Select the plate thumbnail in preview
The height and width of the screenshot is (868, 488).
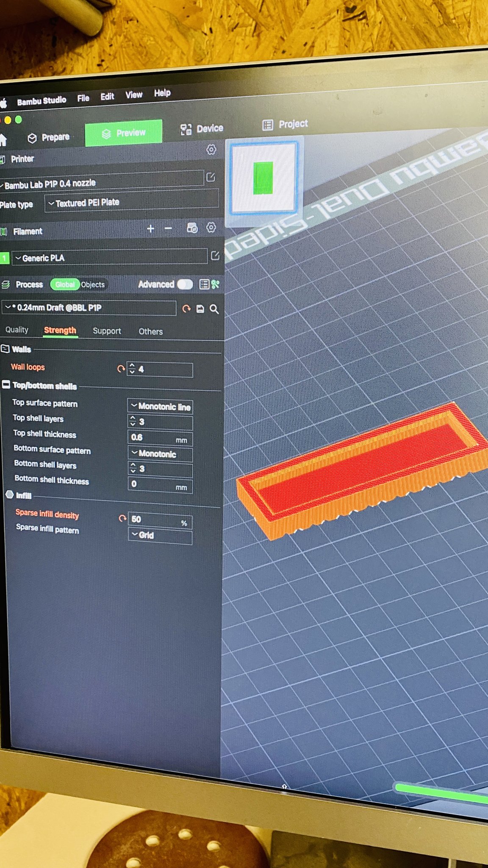[263, 178]
